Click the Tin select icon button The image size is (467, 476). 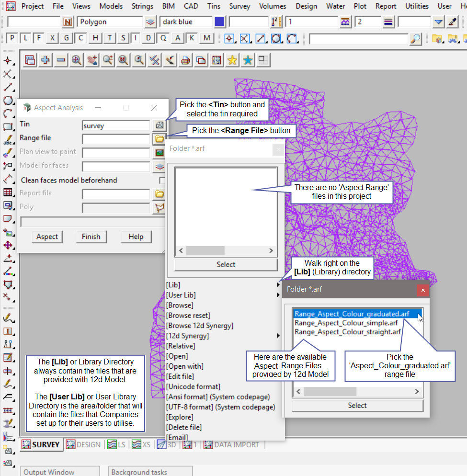tap(159, 125)
